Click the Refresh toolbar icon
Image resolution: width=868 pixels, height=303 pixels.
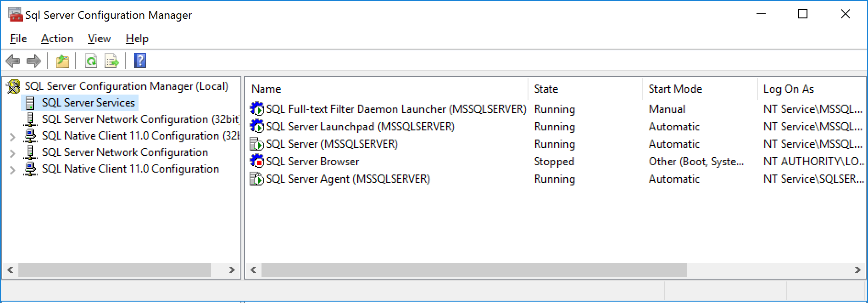pyautogui.click(x=91, y=61)
